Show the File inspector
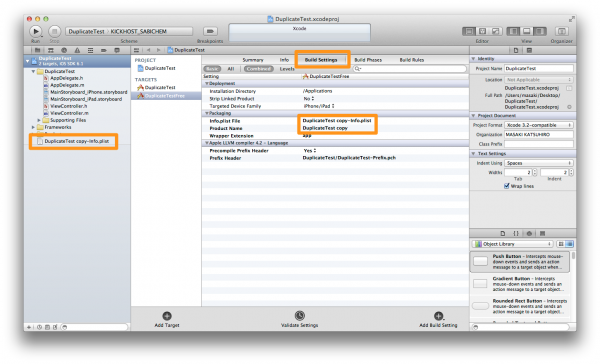 [x=516, y=50]
